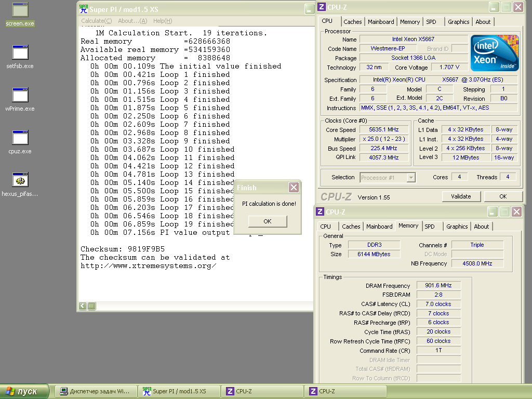The width and height of the screenshot is (532, 399).
Task: Click the lower CPU-Z window Z icon
Action: coord(320,212)
